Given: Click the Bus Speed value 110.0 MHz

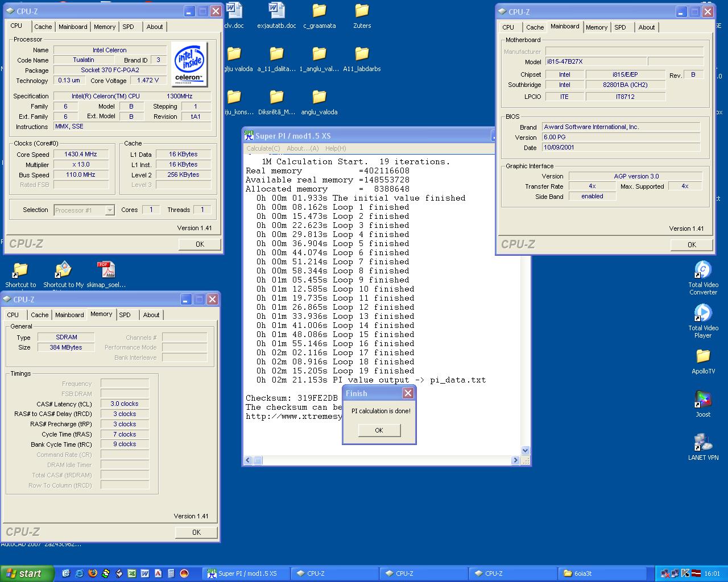Looking at the screenshot, I should [x=81, y=174].
